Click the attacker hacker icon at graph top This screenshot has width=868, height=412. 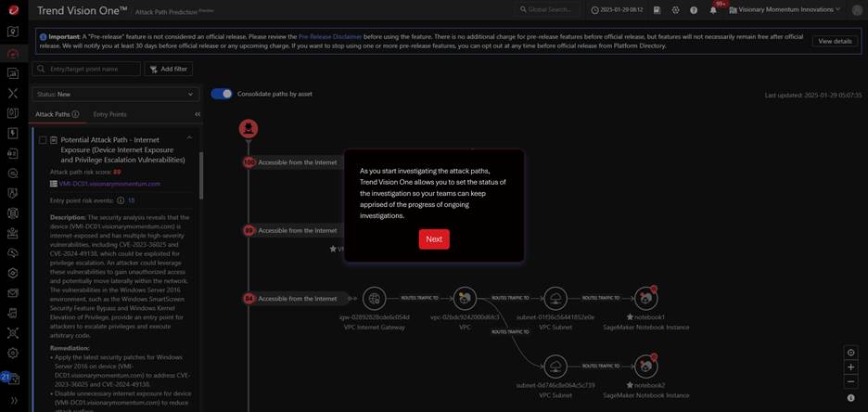249,129
